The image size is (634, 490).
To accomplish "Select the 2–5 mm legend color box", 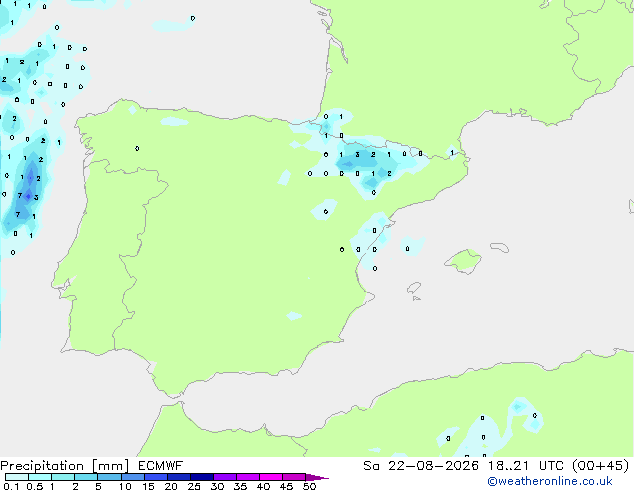I will coord(86,477).
